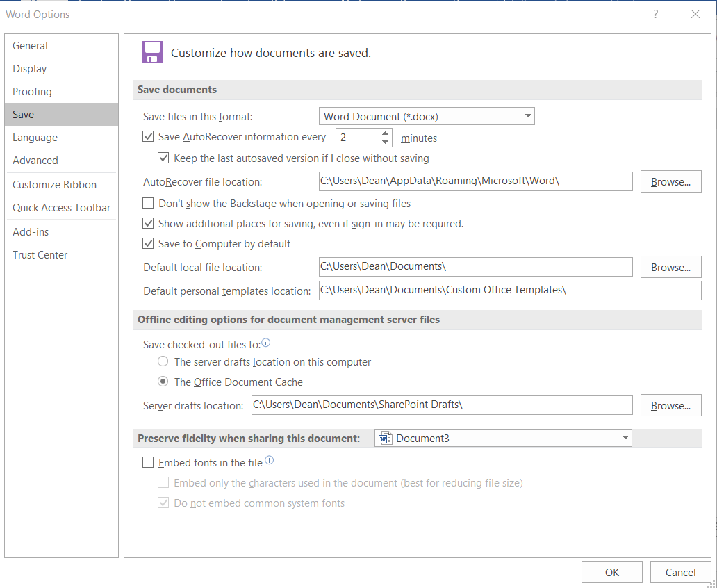Increase AutoRecover minutes with up arrow

point(385,133)
